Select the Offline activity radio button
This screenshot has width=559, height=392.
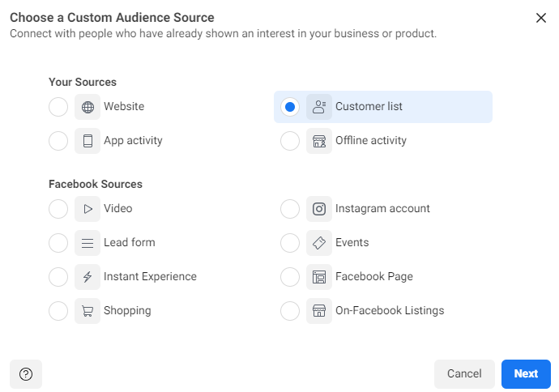coord(290,141)
